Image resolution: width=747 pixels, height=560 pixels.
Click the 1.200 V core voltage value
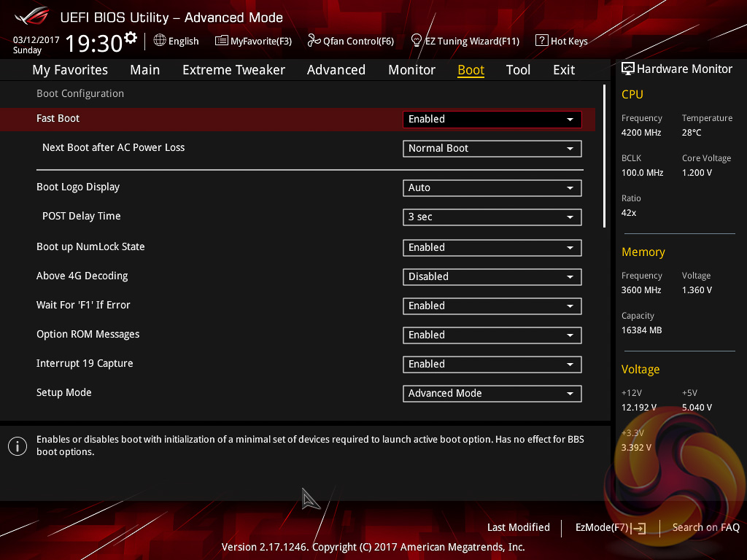click(x=697, y=172)
